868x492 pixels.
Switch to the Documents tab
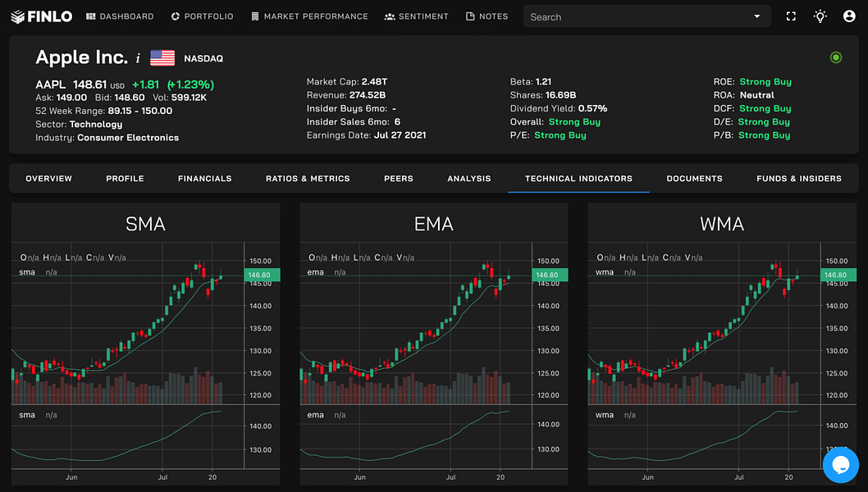coord(694,178)
